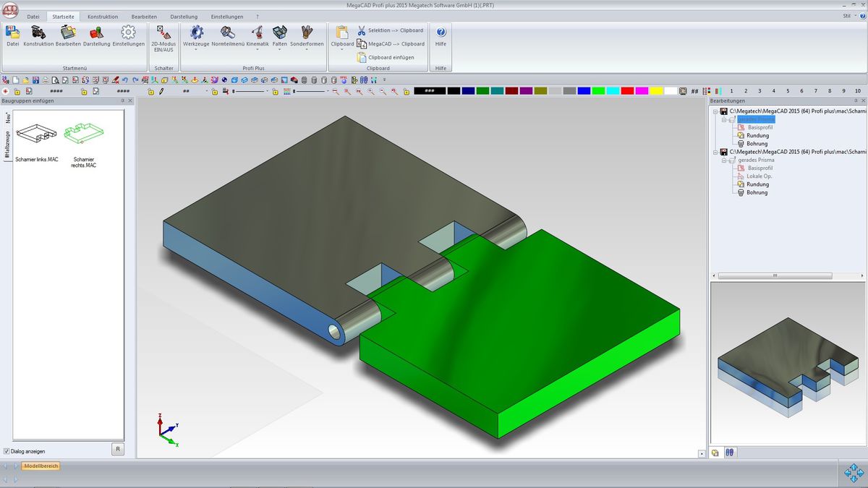This screenshot has width=868, height=488.
Task: Open the Normteilmenü tool
Action: coord(227,33)
